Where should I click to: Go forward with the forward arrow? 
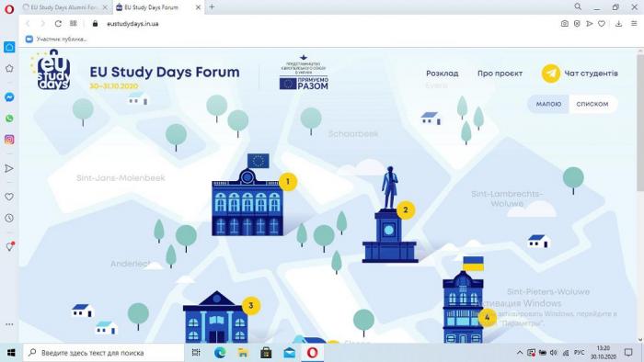point(42,24)
